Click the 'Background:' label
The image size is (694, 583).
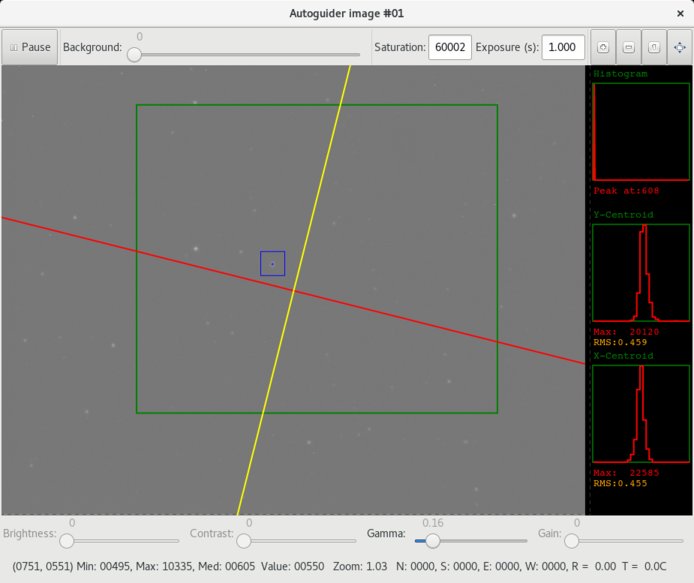[92, 47]
